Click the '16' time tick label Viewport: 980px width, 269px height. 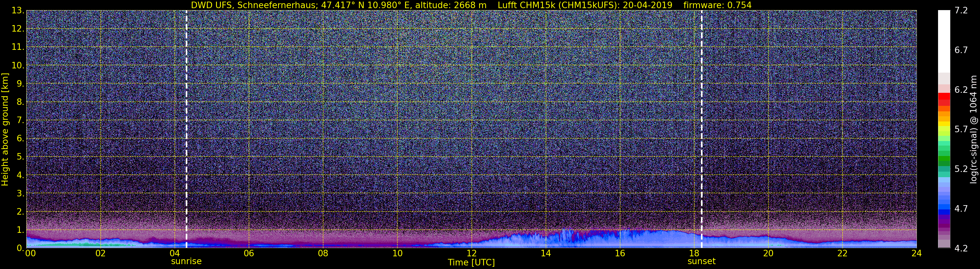pyautogui.click(x=620, y=253)
